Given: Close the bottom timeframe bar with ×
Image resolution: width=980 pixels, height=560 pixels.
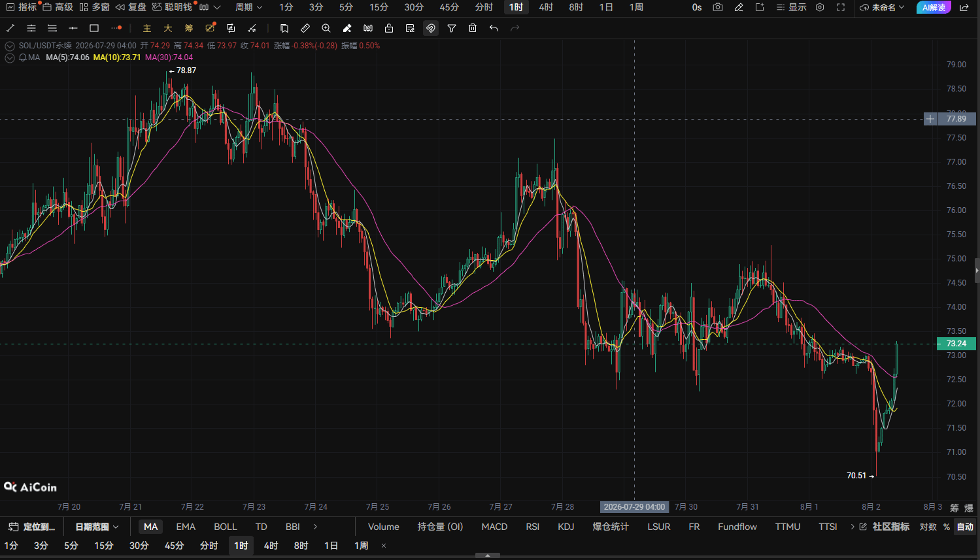Looking at the screenshot, I should [384, 546].
